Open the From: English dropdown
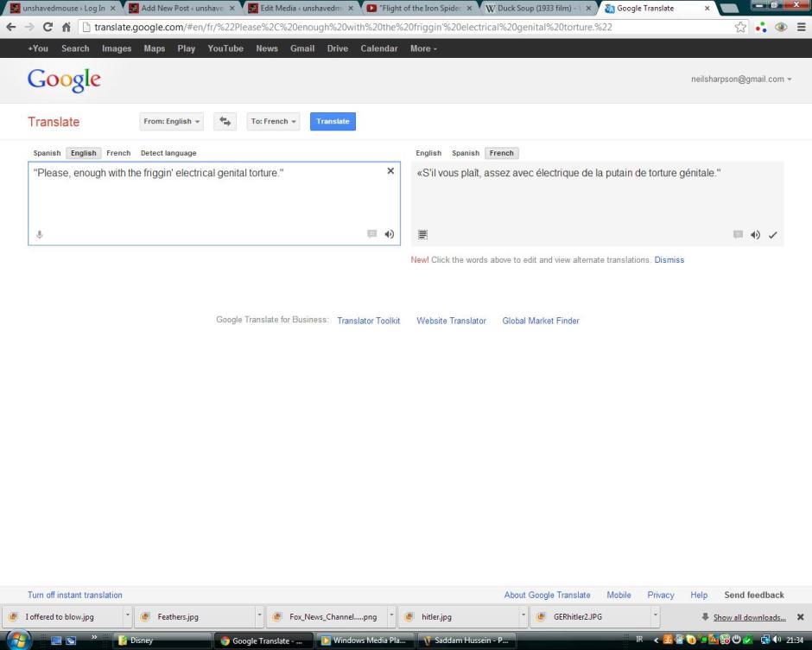812x650 pixels. [171, 122]
